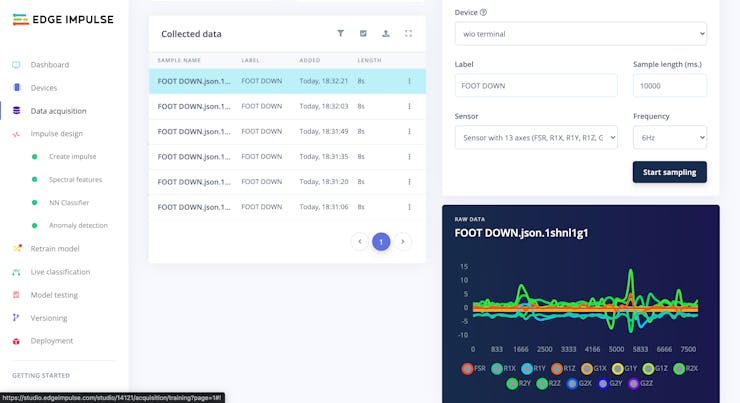Viewport: 740px width, 403px height.
Task: Go to Data acquisition in sidebar
Action: pos(58,111)
